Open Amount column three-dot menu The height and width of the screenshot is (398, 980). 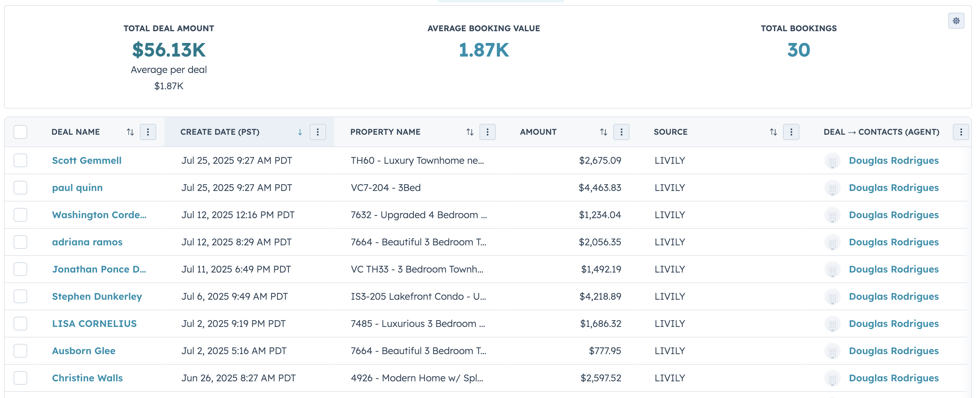coord(621,132)
